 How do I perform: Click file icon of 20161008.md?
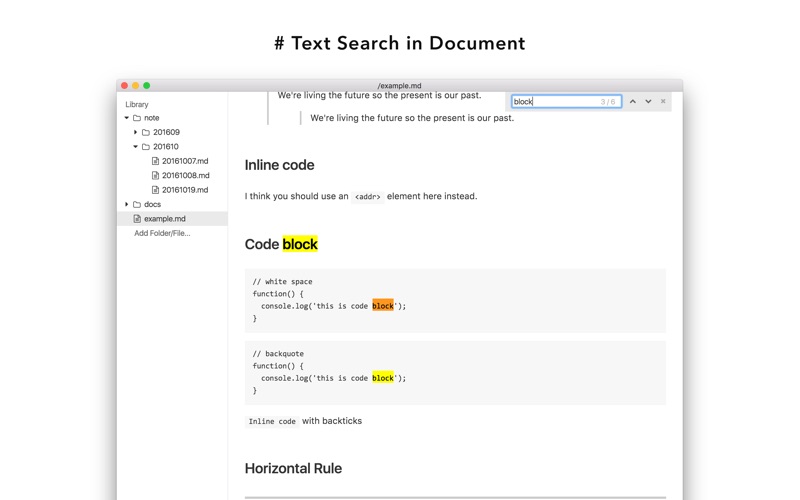pyautogui.click(x=155, y=175)
